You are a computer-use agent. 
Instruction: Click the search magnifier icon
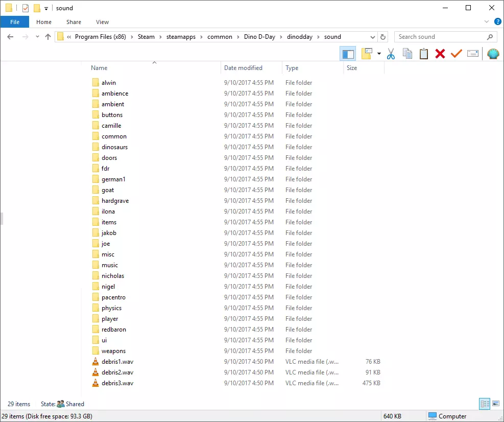pos(490,37)
